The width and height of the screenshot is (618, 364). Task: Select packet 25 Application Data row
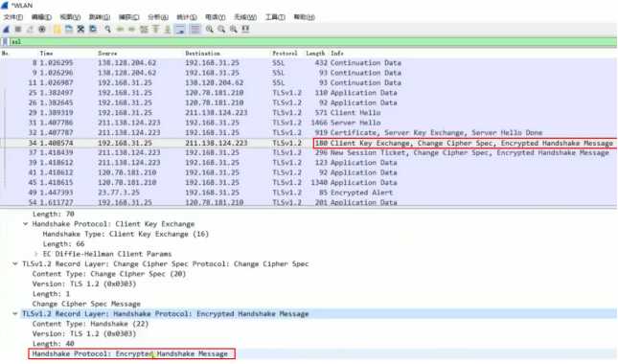click(x=309, y=93)
